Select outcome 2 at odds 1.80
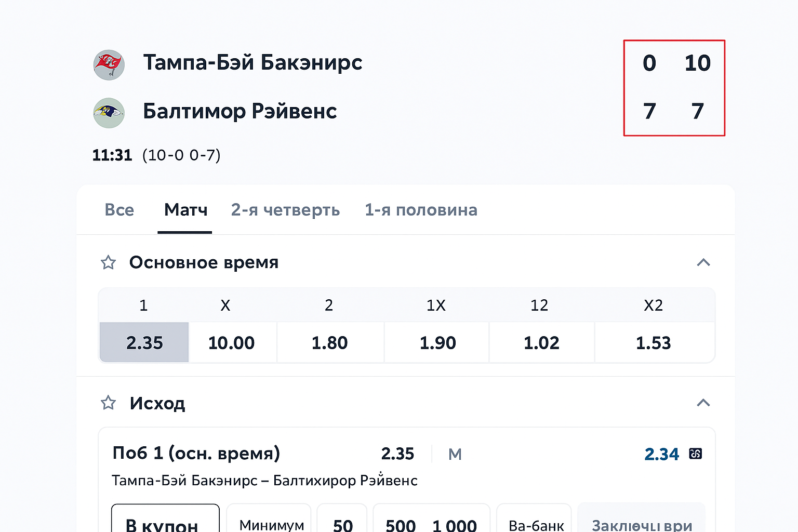The image size is (798, 532). 329,342
